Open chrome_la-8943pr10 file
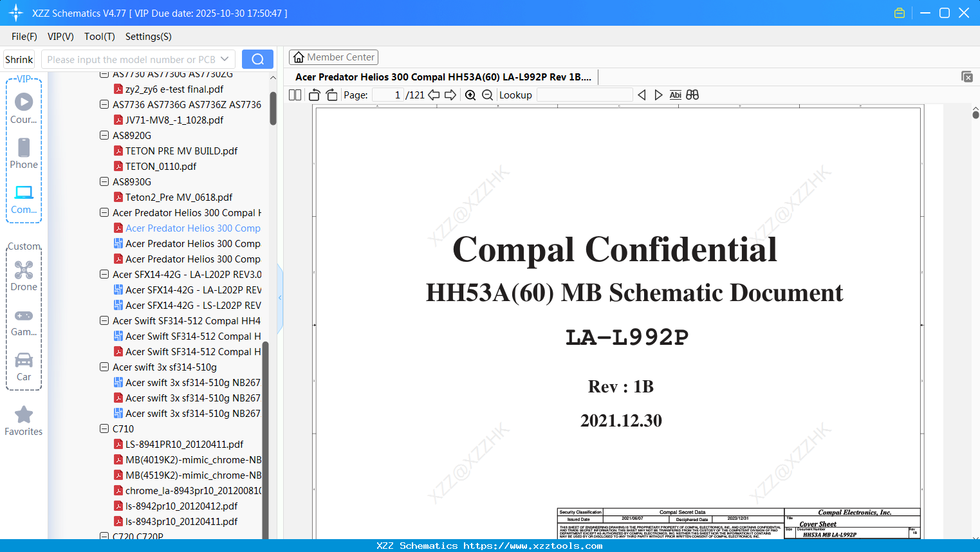980x552 pixels. pos(187,490)
